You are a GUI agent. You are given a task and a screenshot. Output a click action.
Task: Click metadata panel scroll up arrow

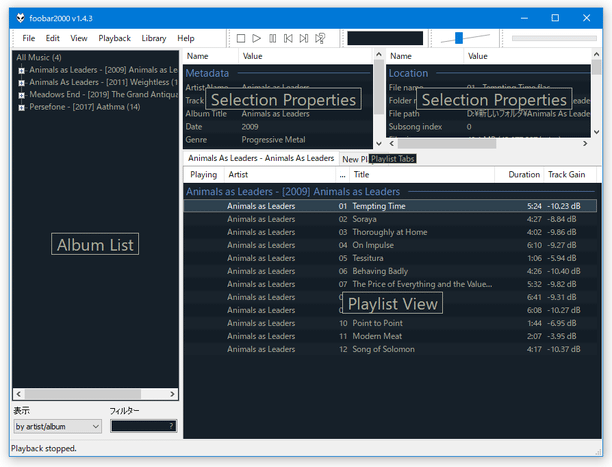click(x=379, y=54)
